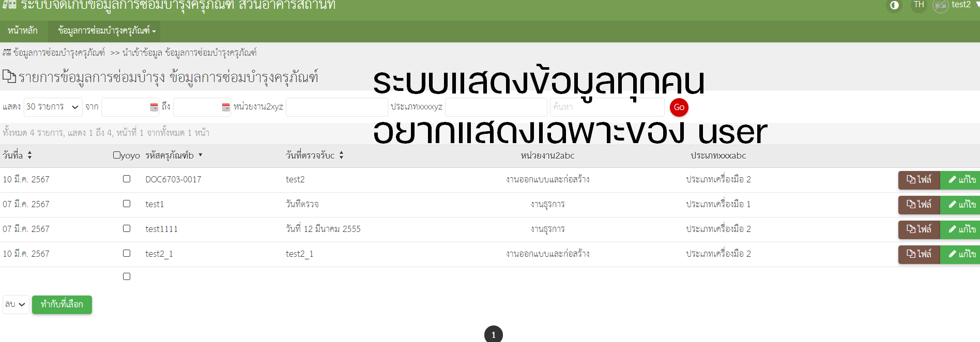Expand the ลบ bulk action dropdown
This screenshot has height=342, width=980.
tap(16, 304)
